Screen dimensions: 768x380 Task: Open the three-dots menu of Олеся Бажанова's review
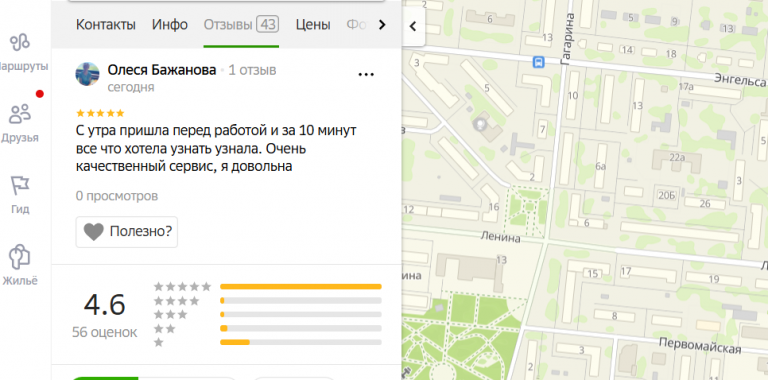(366, 74)
